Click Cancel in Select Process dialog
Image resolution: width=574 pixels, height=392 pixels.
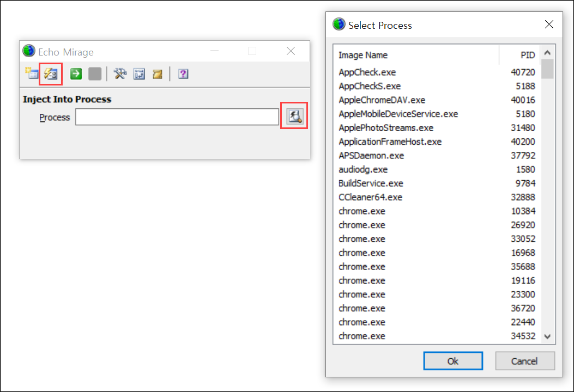pyautogui.click(x=524, y=361)
